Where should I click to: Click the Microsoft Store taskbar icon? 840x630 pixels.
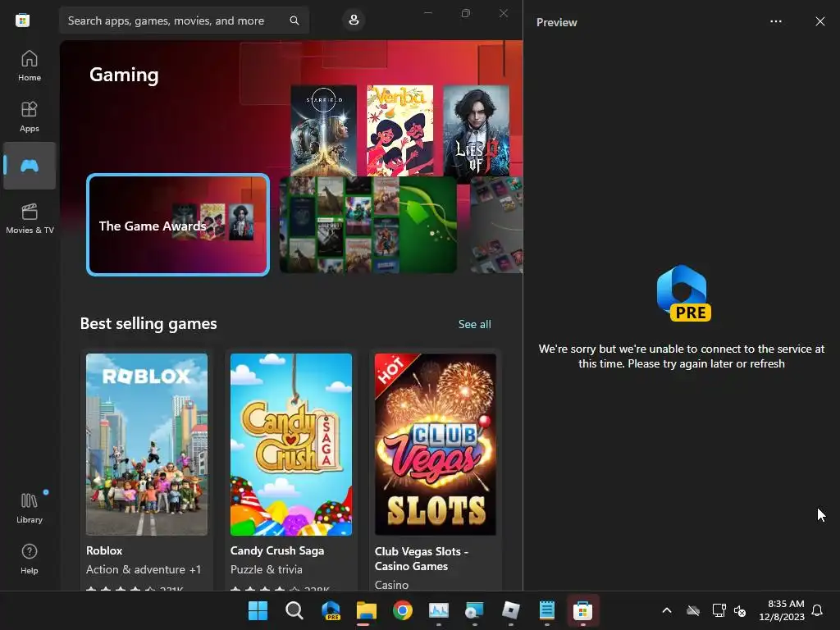click(x=583, y=610)
